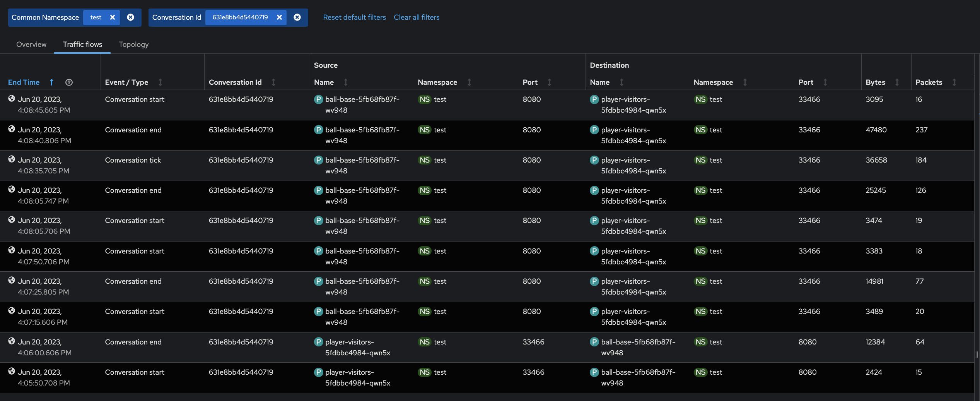The image size is (980, 401).
Task: Remove the 'test' namespace filter value
Action: click(113, 17)
